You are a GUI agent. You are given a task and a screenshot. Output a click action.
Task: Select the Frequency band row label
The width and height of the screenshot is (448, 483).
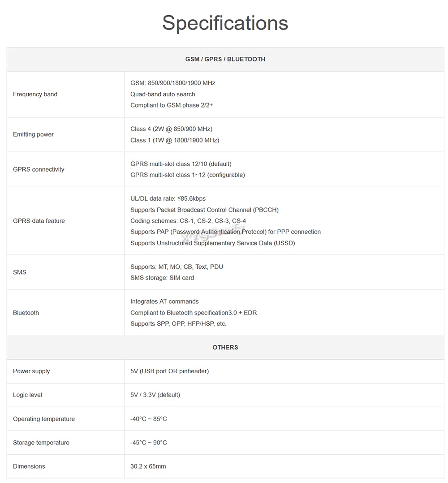(x=35, y=94)
